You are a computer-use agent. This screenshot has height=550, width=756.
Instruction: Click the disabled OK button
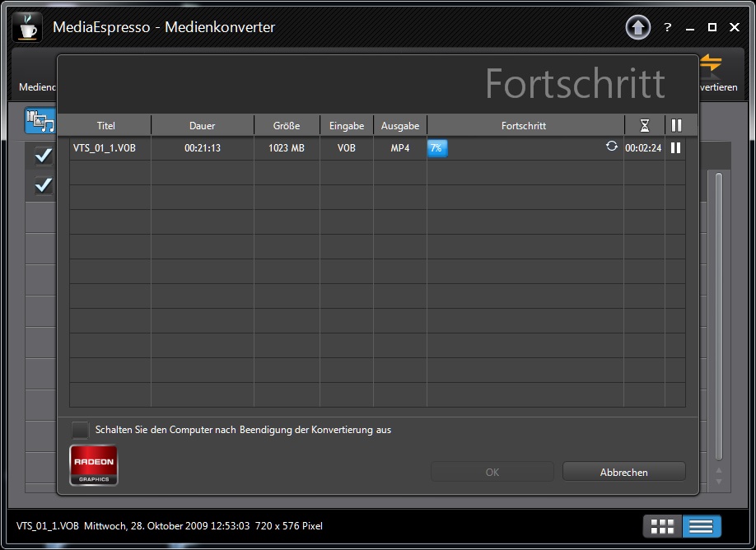click(492, 472)
